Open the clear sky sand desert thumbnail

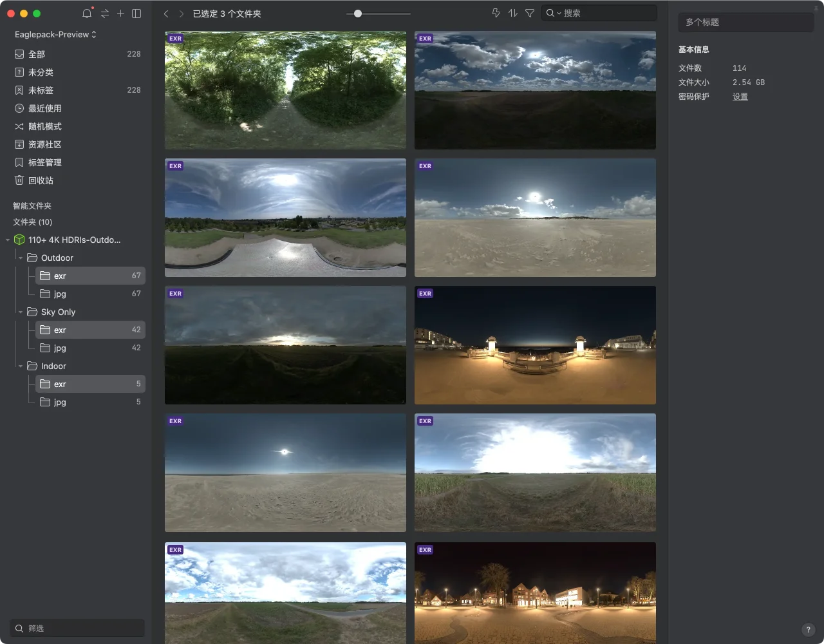(x=285, y=473)
